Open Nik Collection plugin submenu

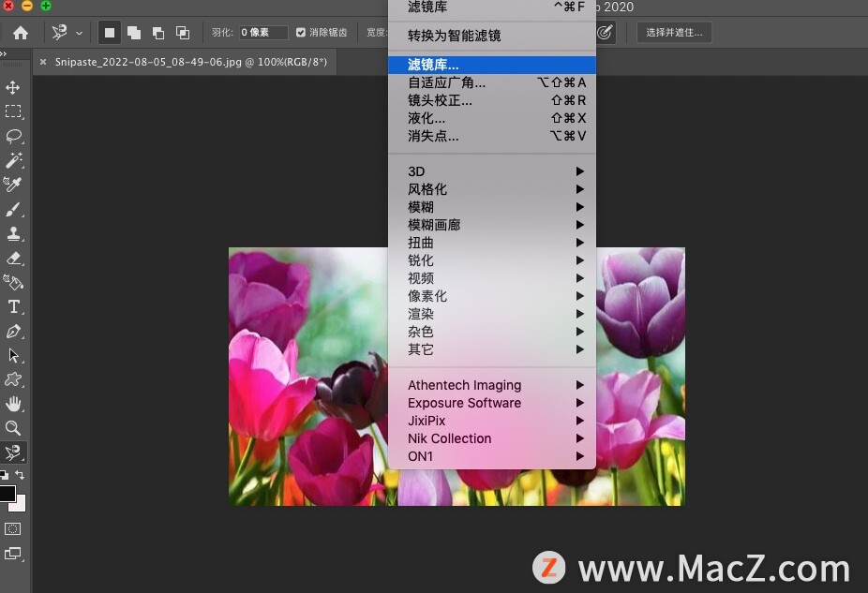point(492,438)
